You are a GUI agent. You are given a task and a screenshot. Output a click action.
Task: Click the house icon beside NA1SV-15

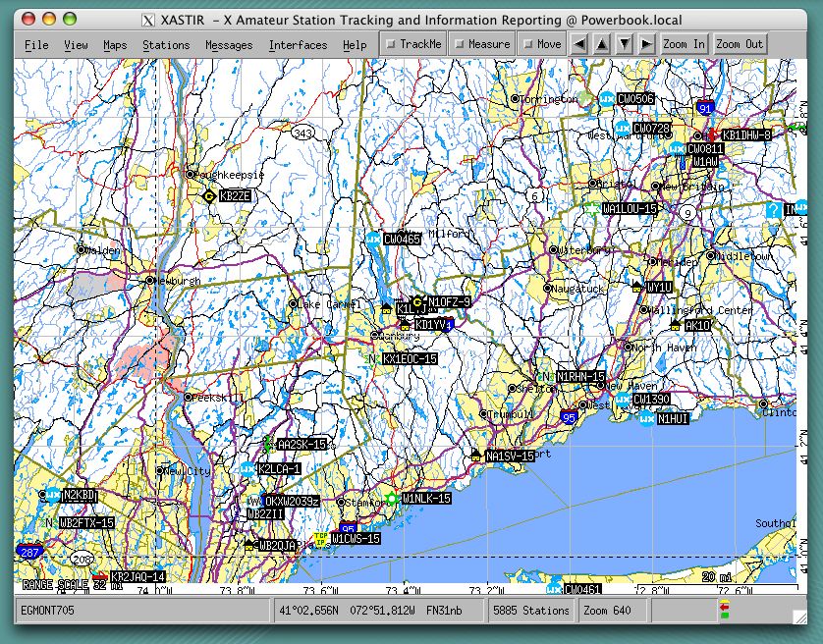pyautogui.click(x=476, y=456)
